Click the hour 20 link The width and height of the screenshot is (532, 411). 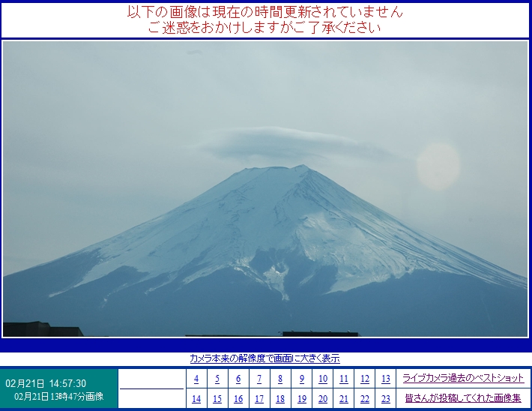coord(322,399)
